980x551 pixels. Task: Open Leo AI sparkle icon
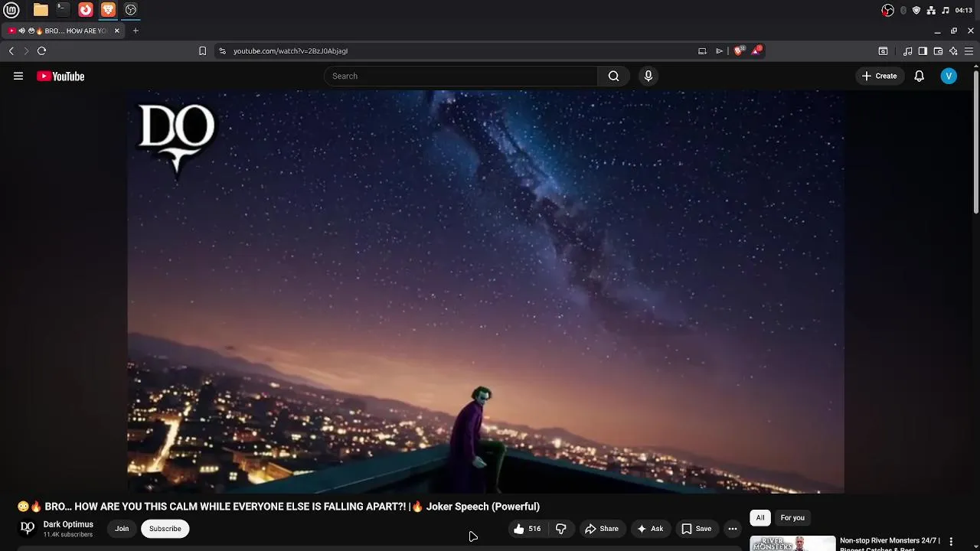(x=953, y=51)
